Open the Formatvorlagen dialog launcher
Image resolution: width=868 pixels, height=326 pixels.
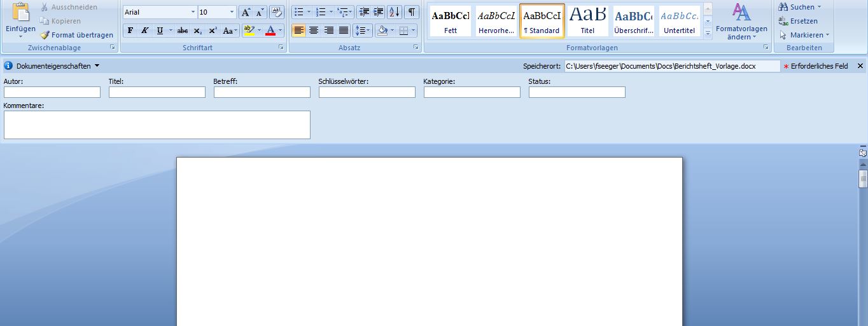(766, 48)
